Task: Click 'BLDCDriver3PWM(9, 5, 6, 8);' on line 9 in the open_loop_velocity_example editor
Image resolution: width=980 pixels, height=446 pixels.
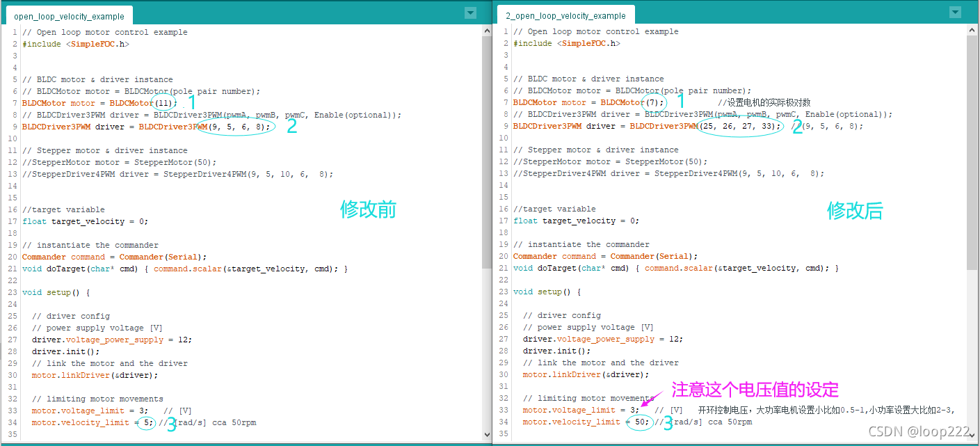Action: click(203, 127)
